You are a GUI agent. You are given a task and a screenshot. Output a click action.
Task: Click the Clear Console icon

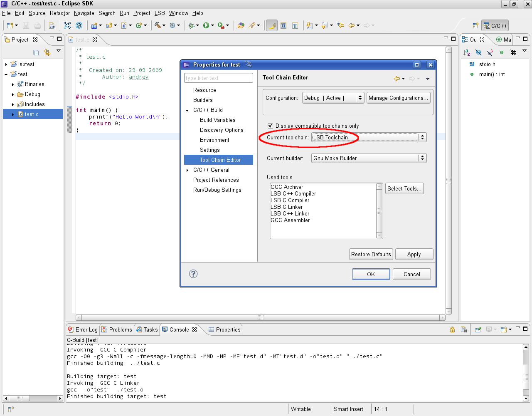[x=464, y=329]
